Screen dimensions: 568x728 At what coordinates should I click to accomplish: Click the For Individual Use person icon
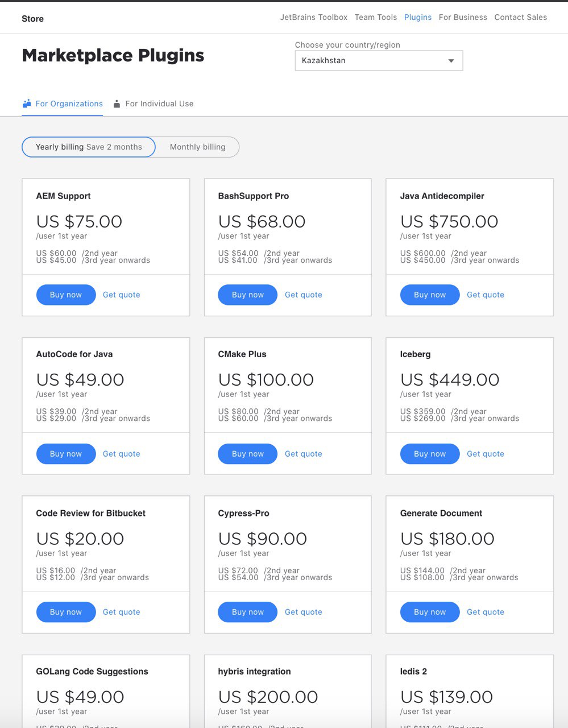point(117,104)
